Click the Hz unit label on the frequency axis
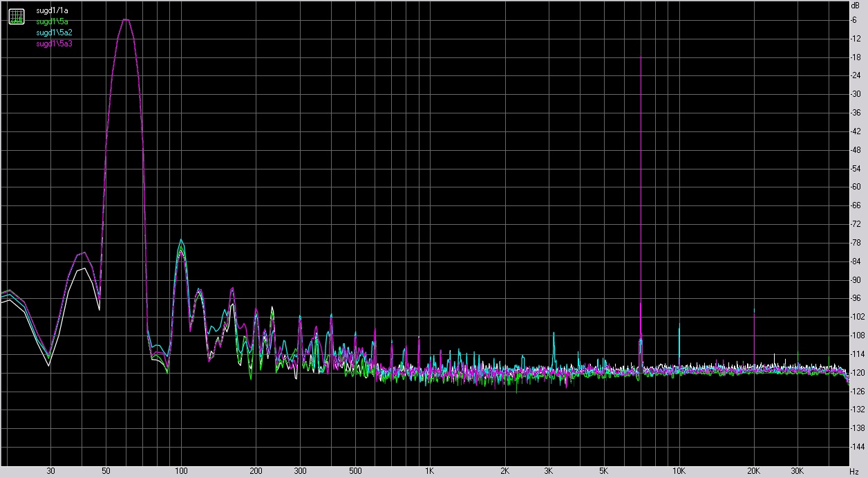The image size is (868, 478). coord(855,470)
